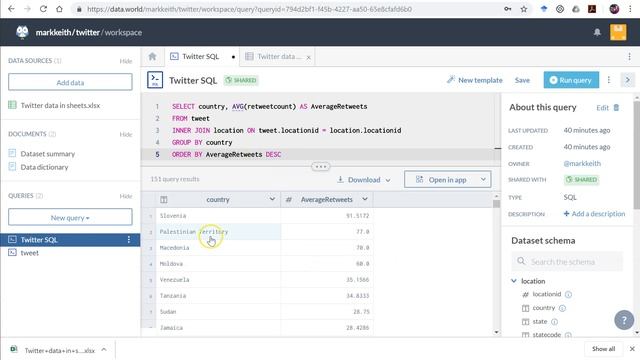Click the Add data button
The height and width of the screenshot is (360, 640).
point(70,82)
